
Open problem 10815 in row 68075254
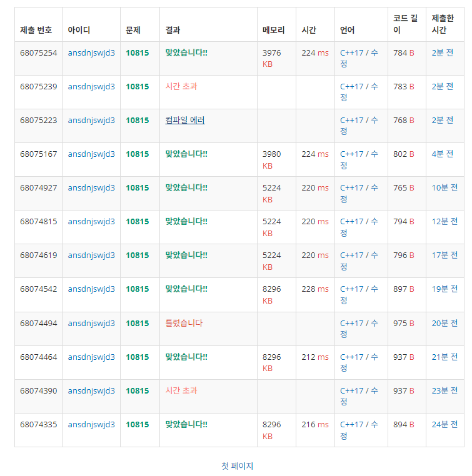click(x=138, y=53)
